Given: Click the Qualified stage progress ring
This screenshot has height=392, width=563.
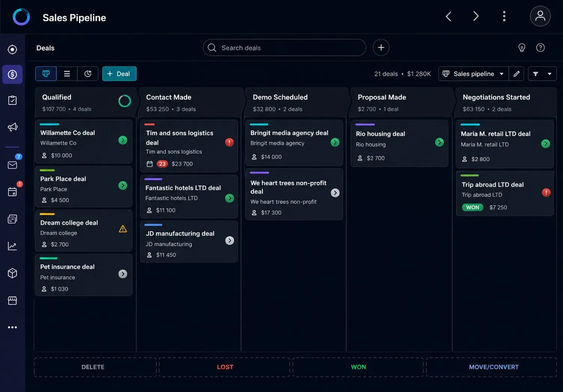Looking at the screenshot, I should click(x=125, y=101).
